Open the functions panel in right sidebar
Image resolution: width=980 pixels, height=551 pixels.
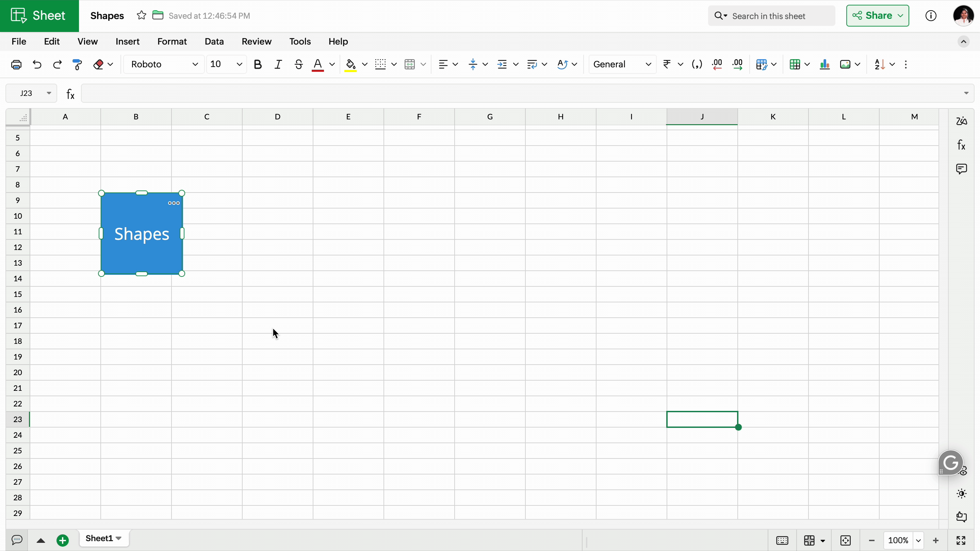point(961,145)
